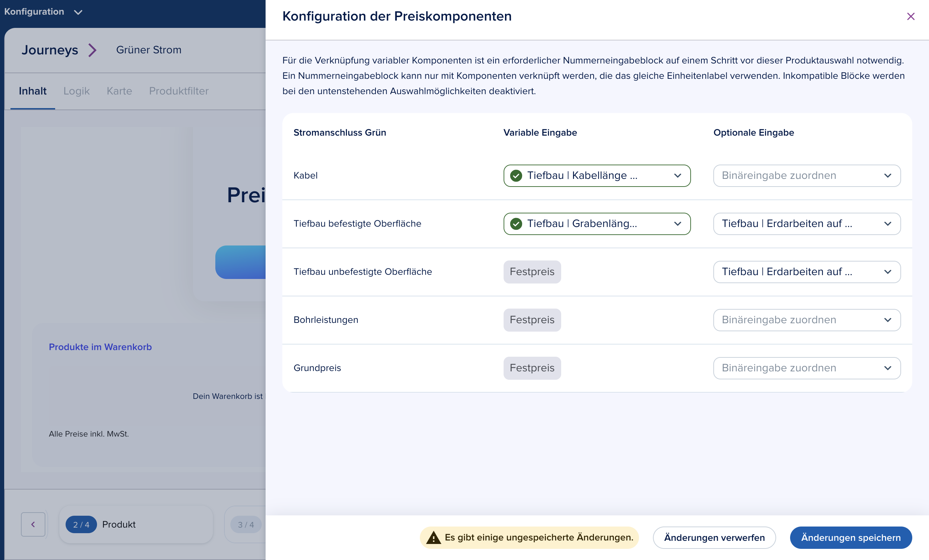Click Festpreis tag in Bohrleistungen row
The height and width of the screenshot is (560, 929).
pos(532,320)
